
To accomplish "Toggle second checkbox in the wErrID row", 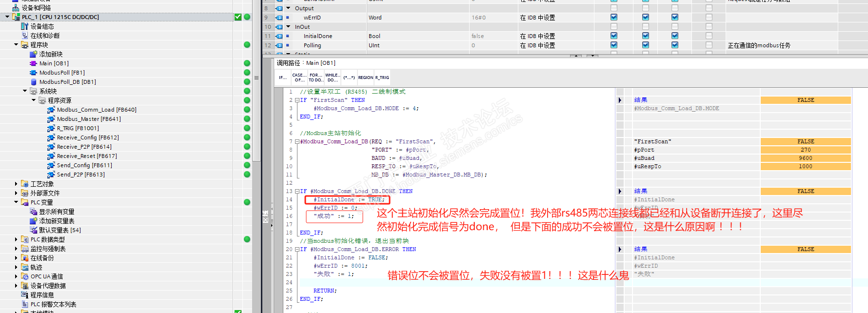I will pyautogui.click(x=646, y=17).
